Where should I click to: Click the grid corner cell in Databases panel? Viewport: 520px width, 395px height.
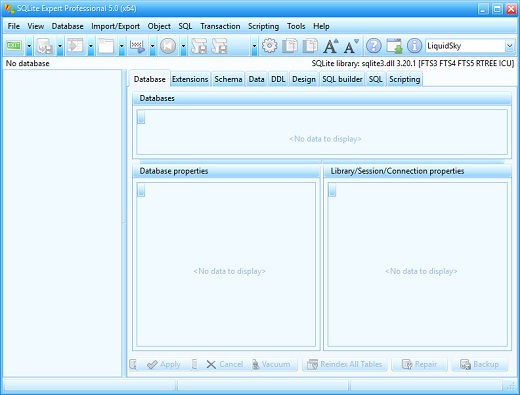pyautogui.click(x=141, y=117)
